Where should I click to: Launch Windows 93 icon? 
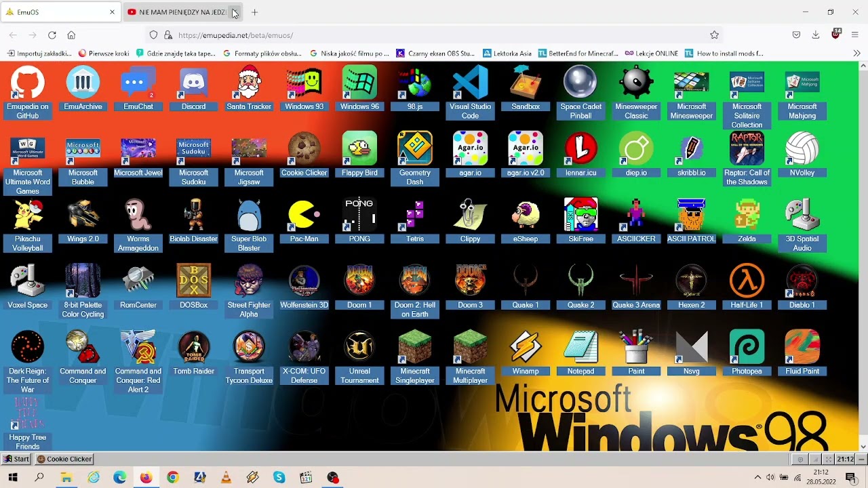(304, 89)
